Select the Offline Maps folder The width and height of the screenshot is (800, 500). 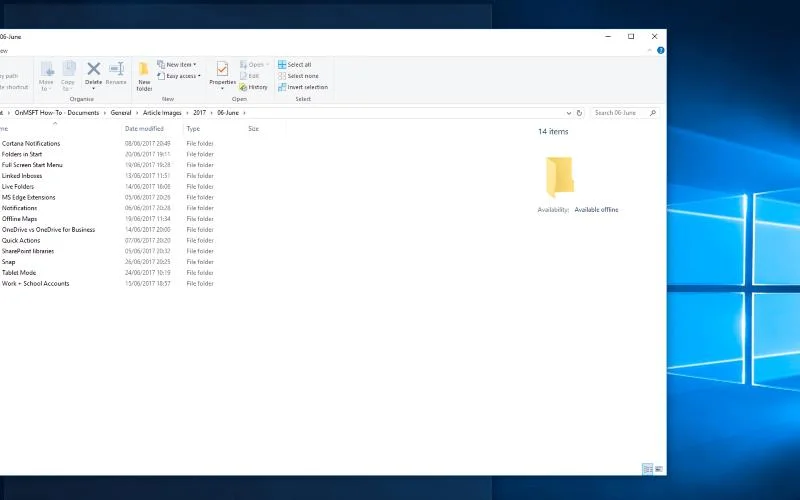(x=19, y=219)
